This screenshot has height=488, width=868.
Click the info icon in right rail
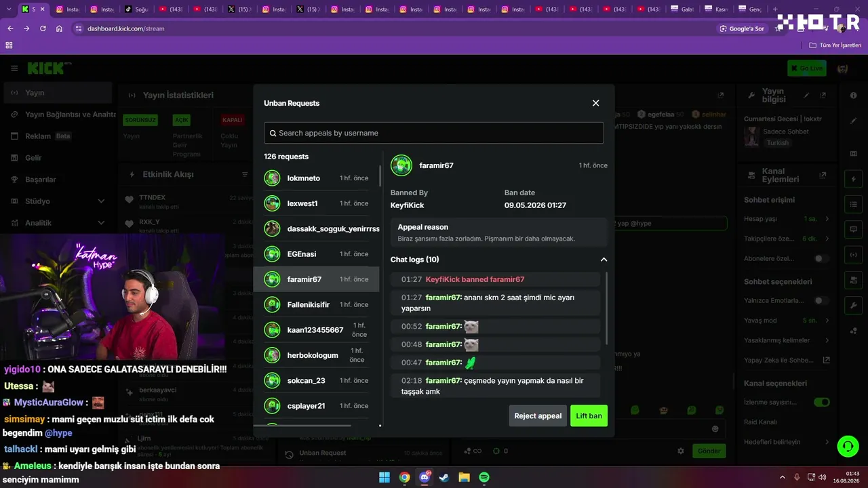(853, 96)
